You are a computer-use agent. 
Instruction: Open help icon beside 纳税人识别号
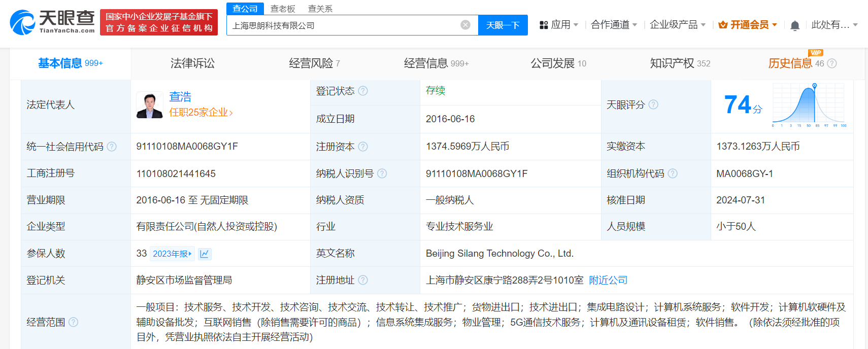(382, 173)
